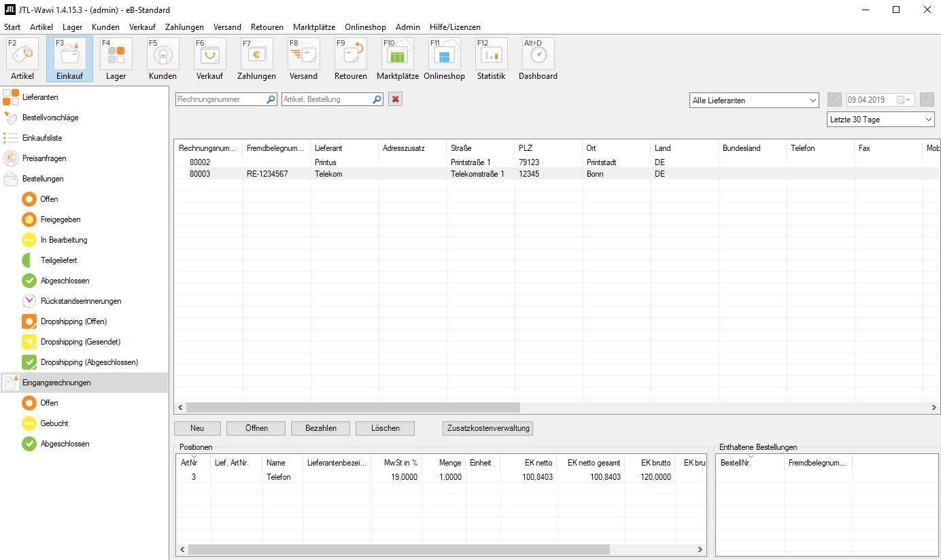Click invoice list horizontal scrollbar right arrow
Screen dimensions: 941x560
(934, 407)
